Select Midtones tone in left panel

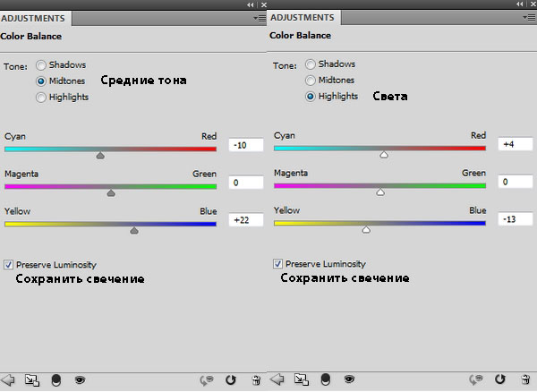(x=41, y=81)
